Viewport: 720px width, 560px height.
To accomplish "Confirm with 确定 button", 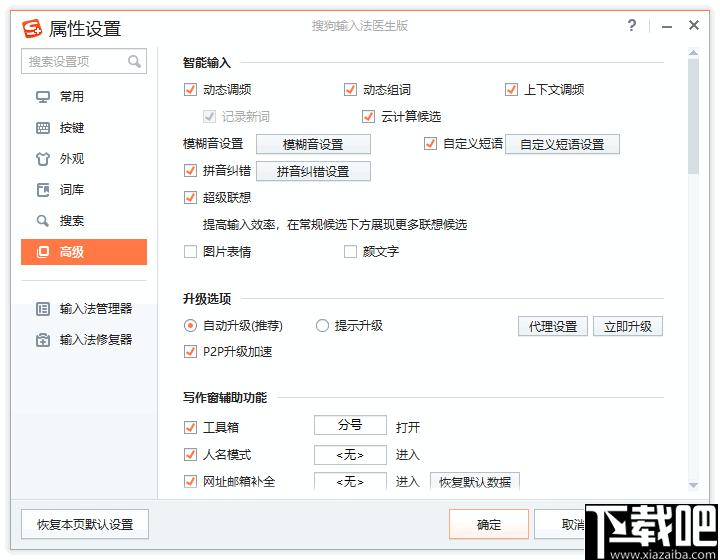I will pos(489,524).
